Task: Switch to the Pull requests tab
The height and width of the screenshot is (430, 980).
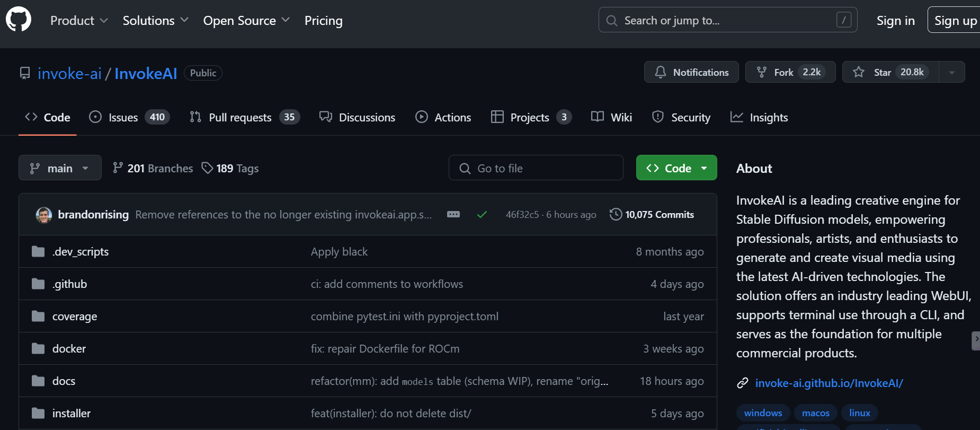Action: 244,117
